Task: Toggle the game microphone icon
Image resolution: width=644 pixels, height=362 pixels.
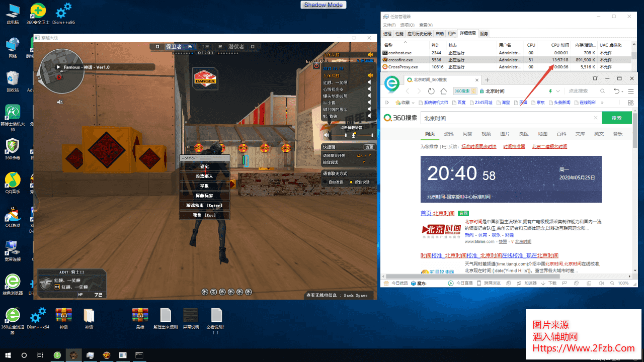Action: [x=354, y=135]
